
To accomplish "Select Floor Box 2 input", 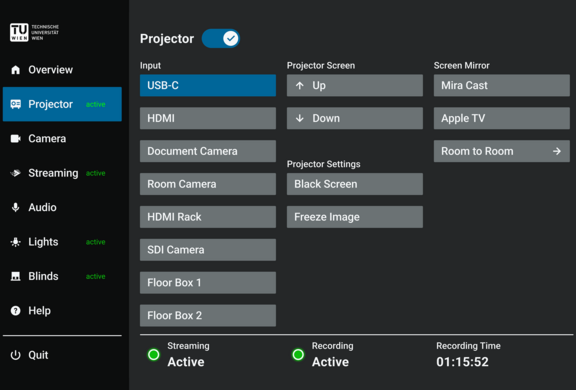I will coord(208,315).
